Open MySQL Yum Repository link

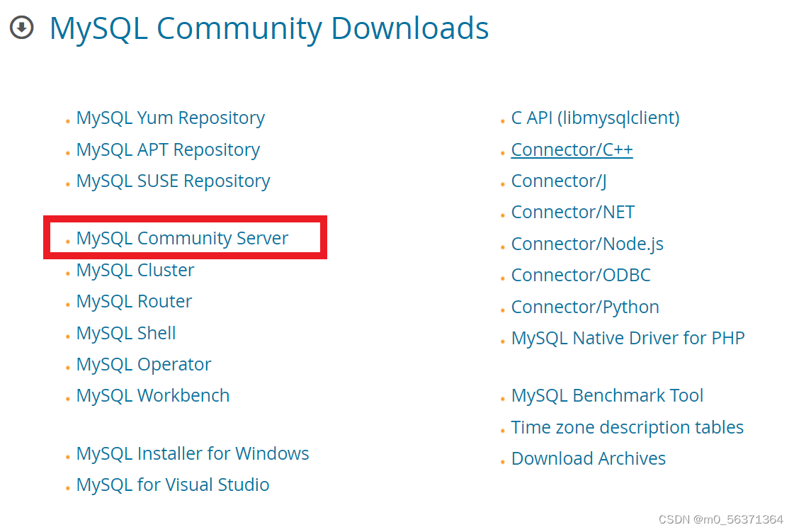click(170, 118)
